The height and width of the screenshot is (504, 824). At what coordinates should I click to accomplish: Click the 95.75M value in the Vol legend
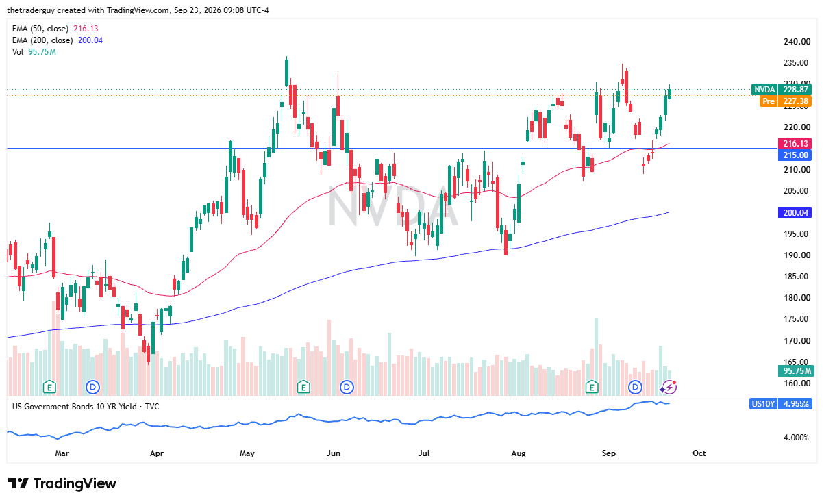pyautogui.click(x=42, y=51)
